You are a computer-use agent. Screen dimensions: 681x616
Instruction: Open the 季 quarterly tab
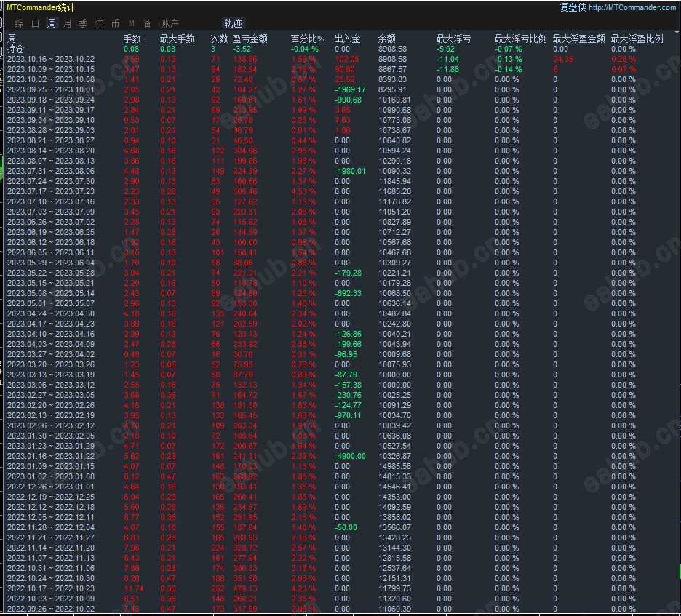83,23
